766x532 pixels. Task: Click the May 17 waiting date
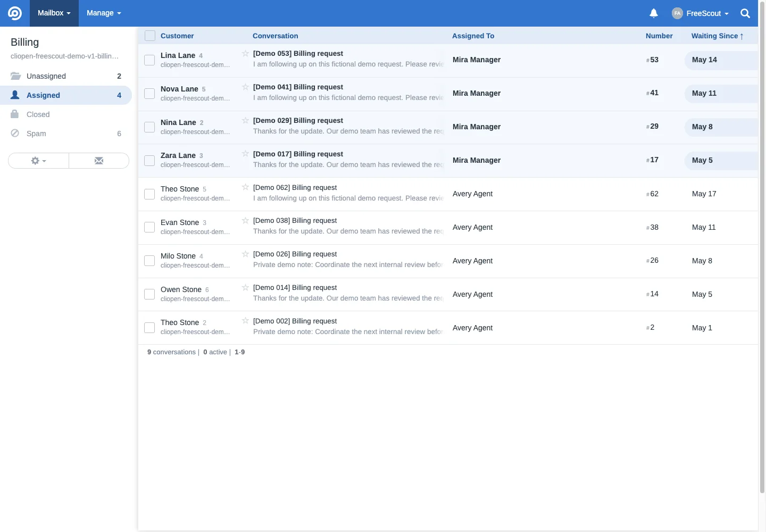click(704, 194)
